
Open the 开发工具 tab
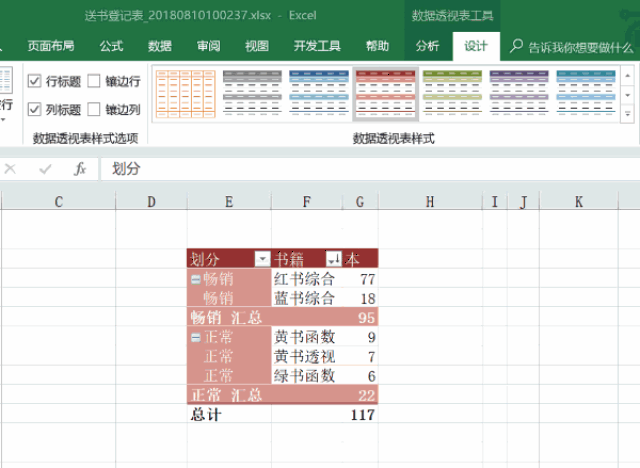[317, 46]
